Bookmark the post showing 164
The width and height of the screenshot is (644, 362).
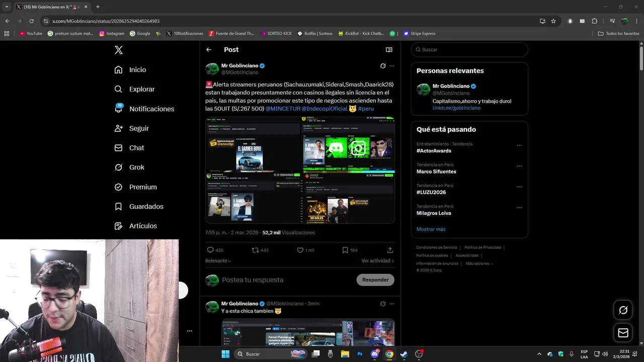click(x=345, y=250)
